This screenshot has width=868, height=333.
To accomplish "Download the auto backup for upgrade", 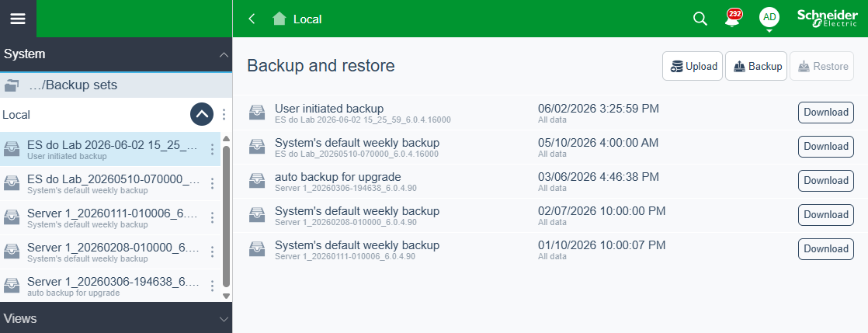I will coord(825,181).
